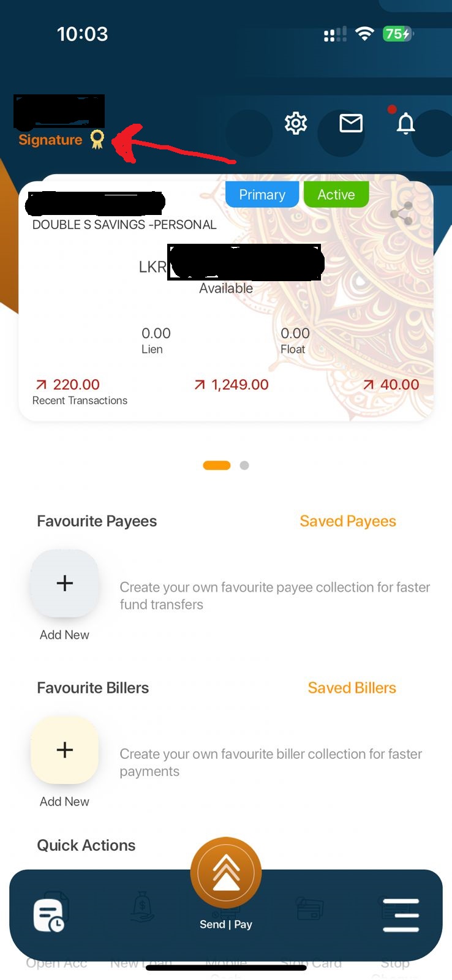Tap the Signature ribbon badge icon
Screen dimensions: 452x980
(x=97, y=140)
